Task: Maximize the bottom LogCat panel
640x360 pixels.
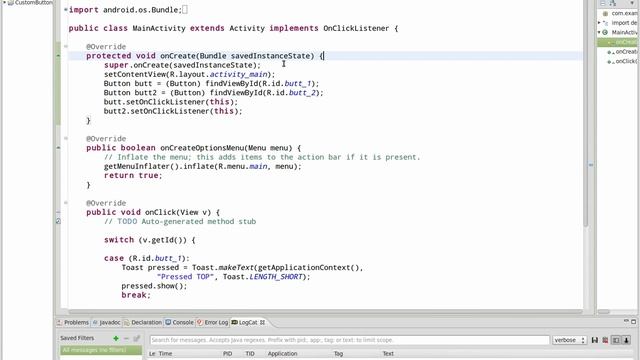Action: (633, 322)
